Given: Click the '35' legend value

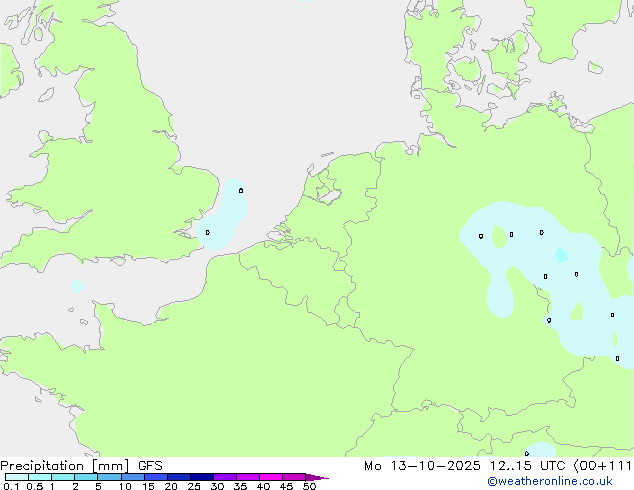Looking at the screenshot, I should point(240,486).
